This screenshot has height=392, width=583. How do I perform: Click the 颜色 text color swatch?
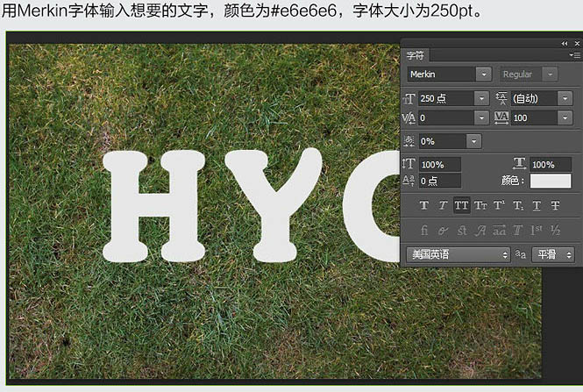click(551, 181)
